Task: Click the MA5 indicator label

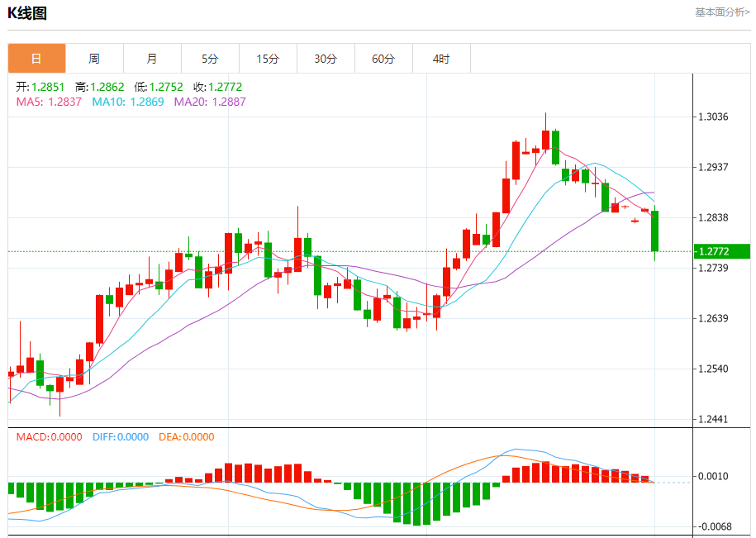Action: pos(49,102)
